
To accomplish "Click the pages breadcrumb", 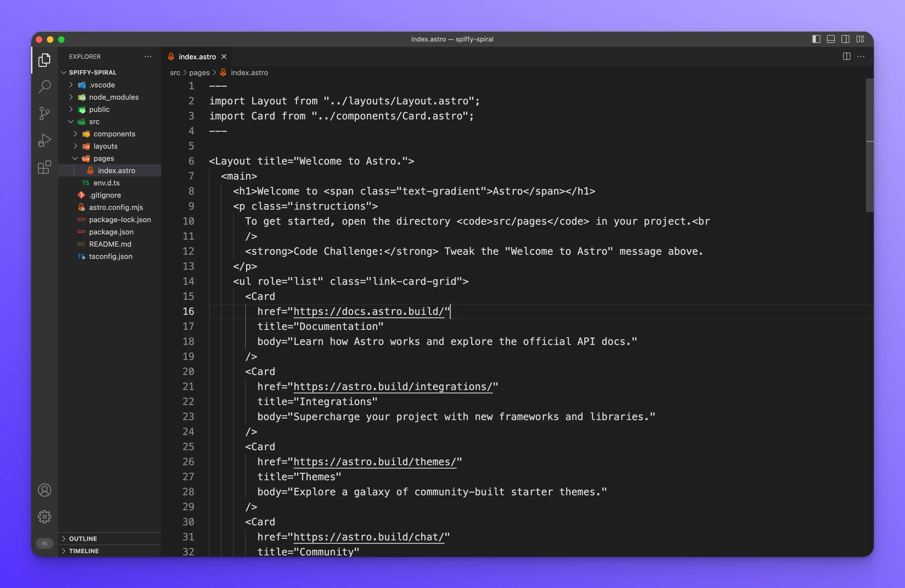I will [x=199, y=73].
